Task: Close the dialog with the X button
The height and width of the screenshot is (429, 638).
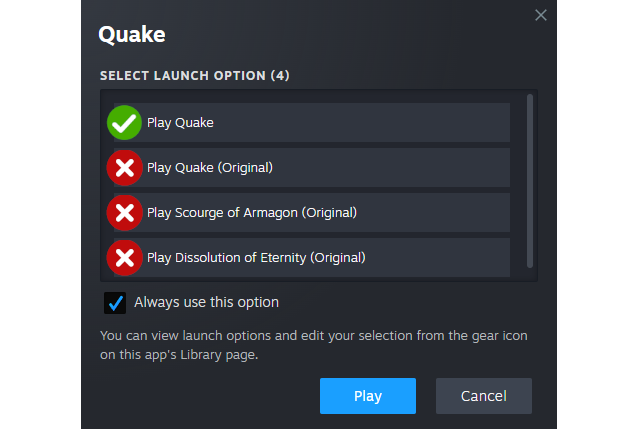Action: coord(541,15)
